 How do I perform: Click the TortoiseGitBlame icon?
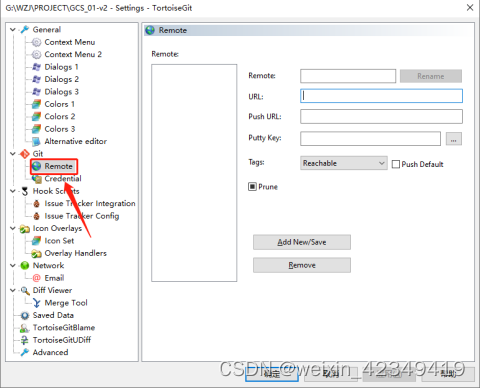(x=25, y=328)
